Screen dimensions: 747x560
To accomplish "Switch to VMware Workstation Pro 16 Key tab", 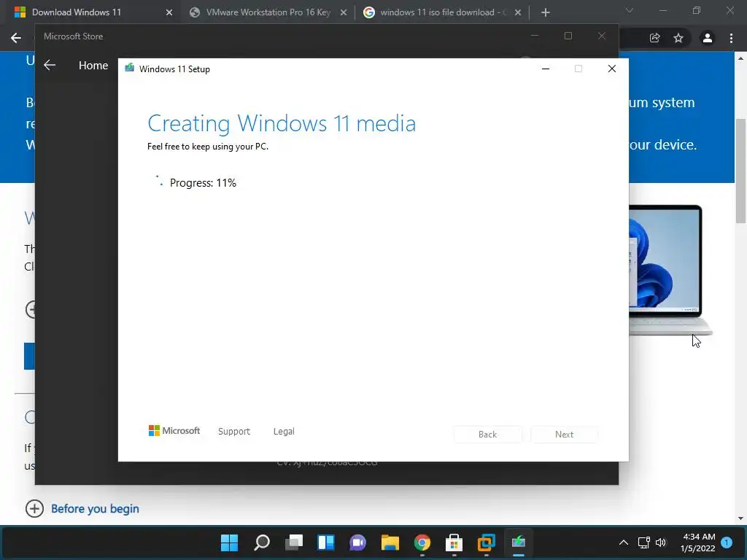I will [268, 12].
